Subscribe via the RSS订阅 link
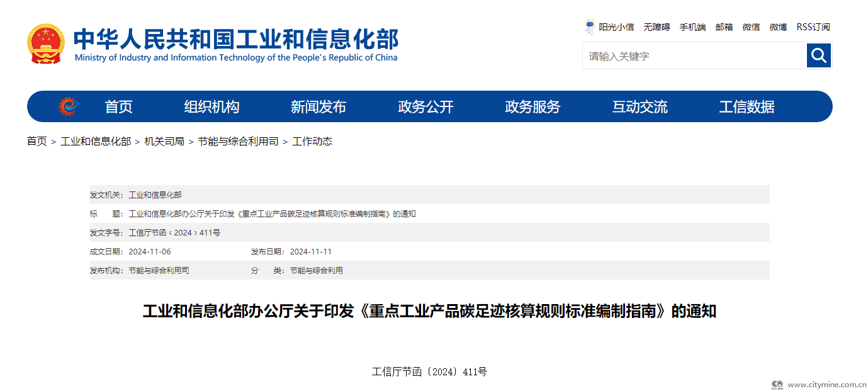 point(813,27)
